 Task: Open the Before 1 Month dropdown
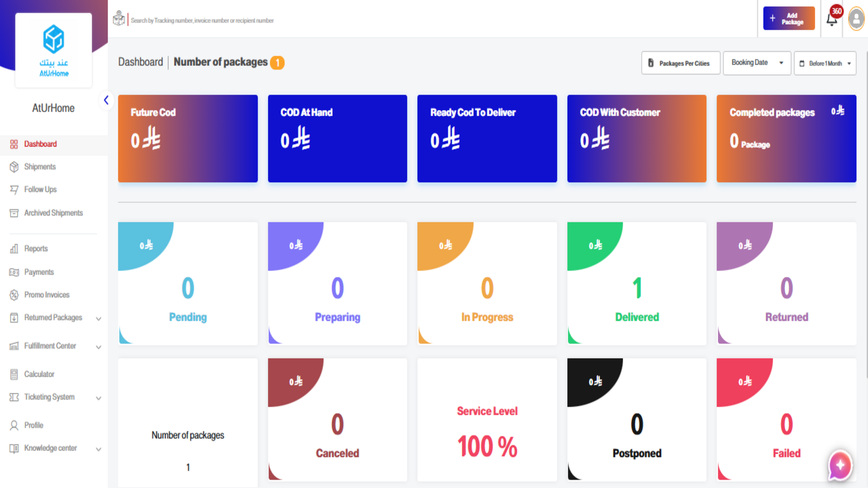tap(825, 63)
